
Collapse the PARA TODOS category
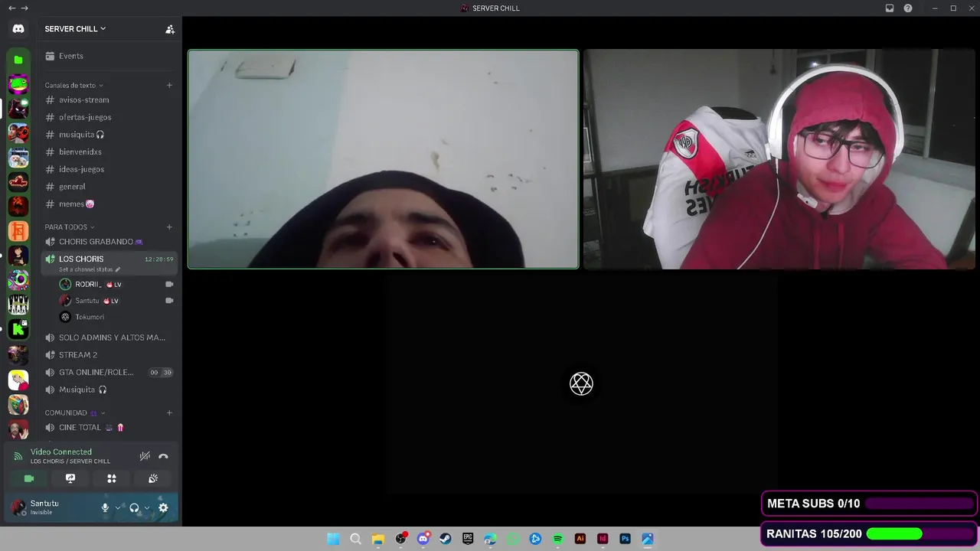coord(69,227)
